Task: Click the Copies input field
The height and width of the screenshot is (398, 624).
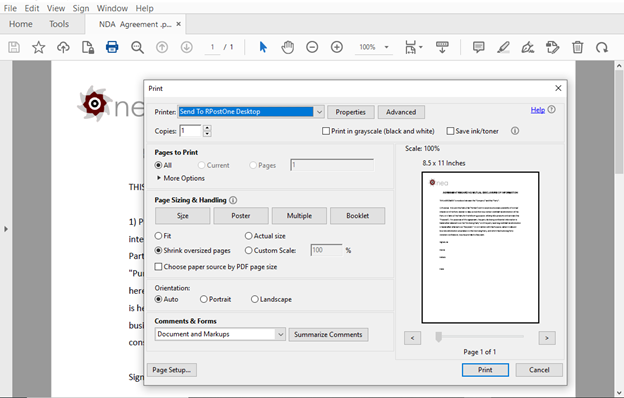Action: click(x=190, y=131)
